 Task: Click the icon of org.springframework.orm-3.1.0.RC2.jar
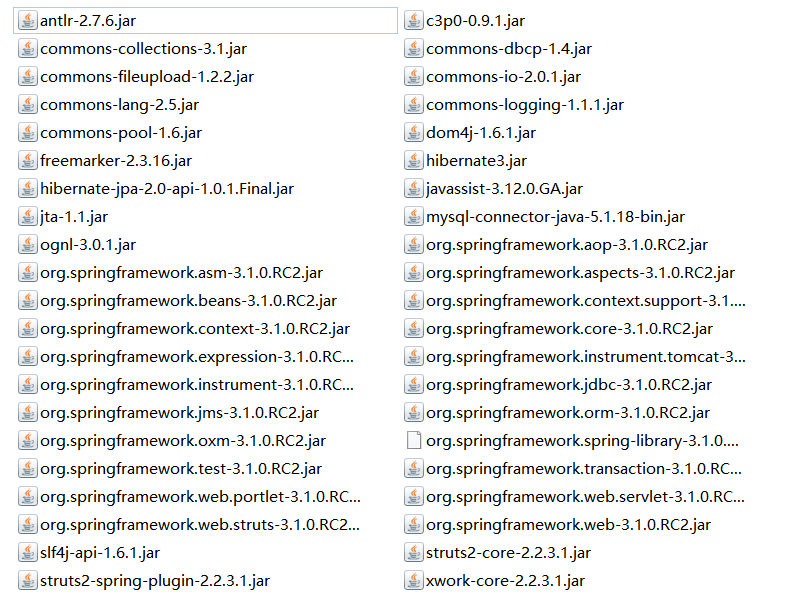[413, 413]
